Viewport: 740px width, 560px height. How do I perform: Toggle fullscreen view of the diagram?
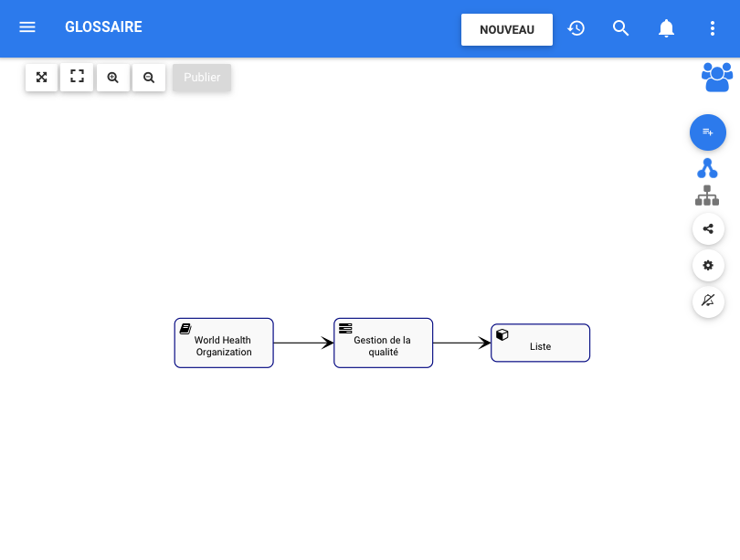(x=78, y=78)
